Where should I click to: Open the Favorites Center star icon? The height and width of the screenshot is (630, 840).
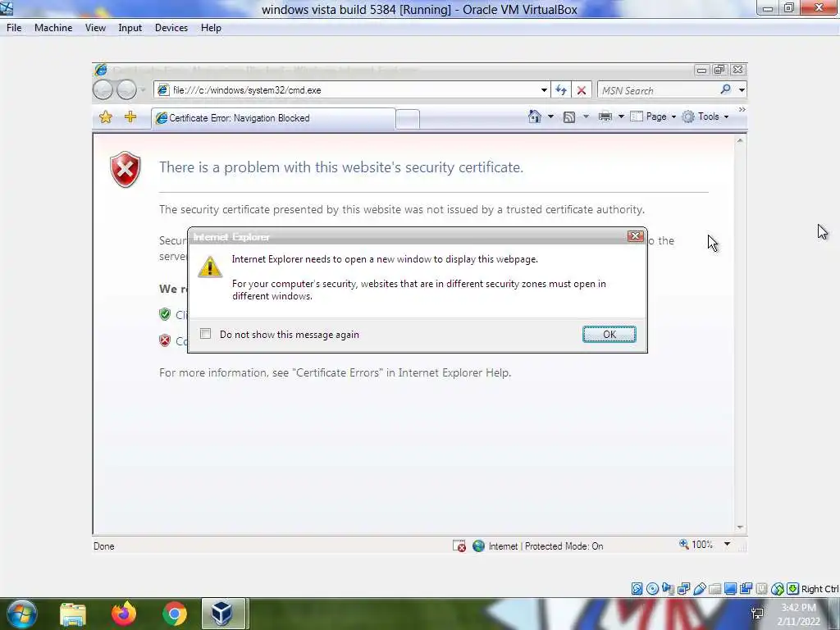(106, 116)
